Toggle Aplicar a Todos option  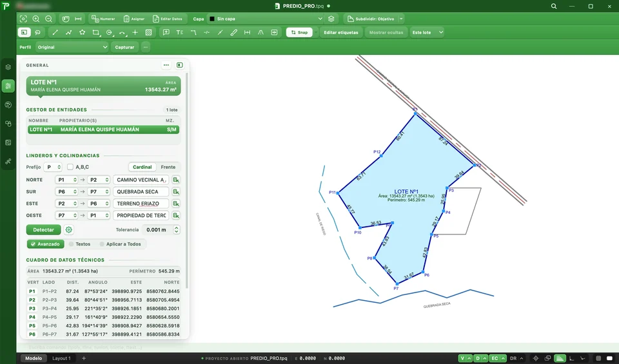pos(121,244)
